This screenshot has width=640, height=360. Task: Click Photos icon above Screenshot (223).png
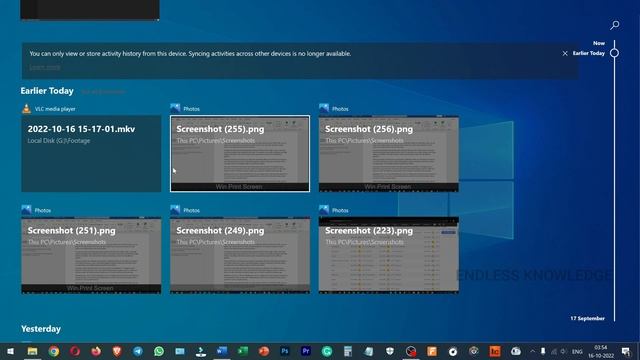[324, 210]
